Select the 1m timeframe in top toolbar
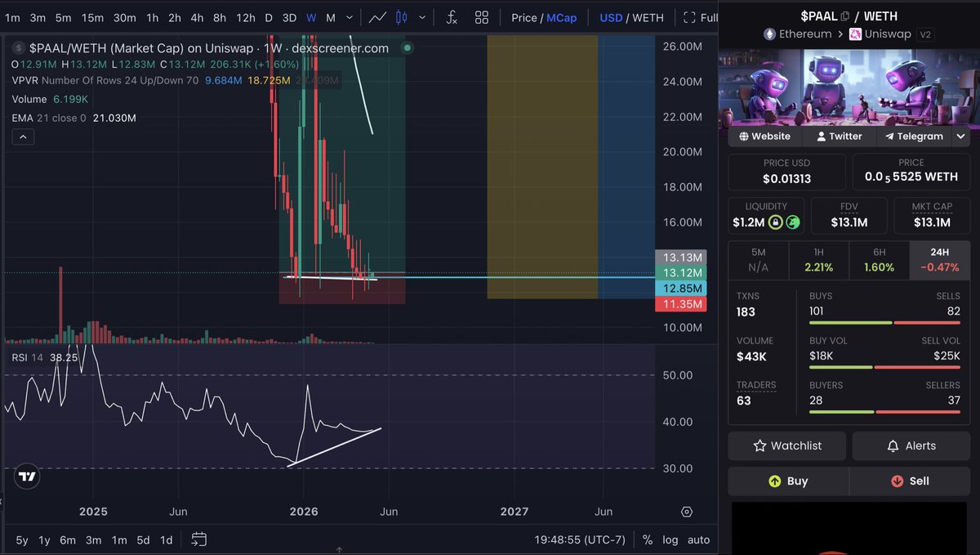This screenshot has width=980, height=555. (12, 17)
